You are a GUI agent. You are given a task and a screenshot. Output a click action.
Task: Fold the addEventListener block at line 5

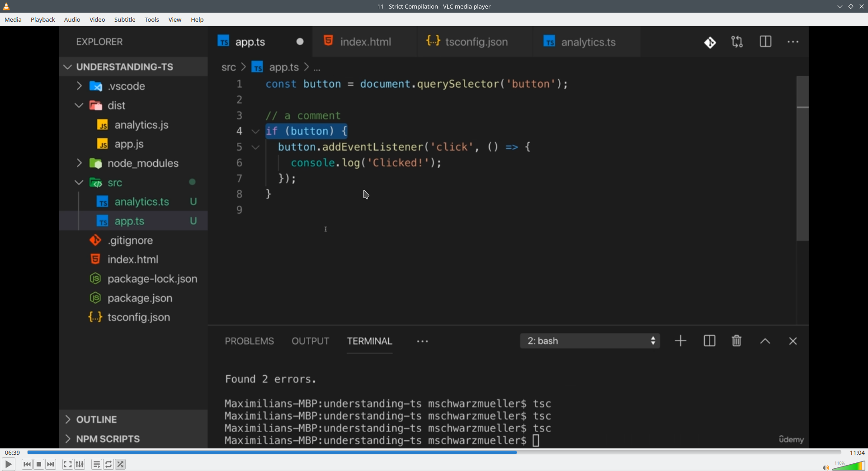255,147
